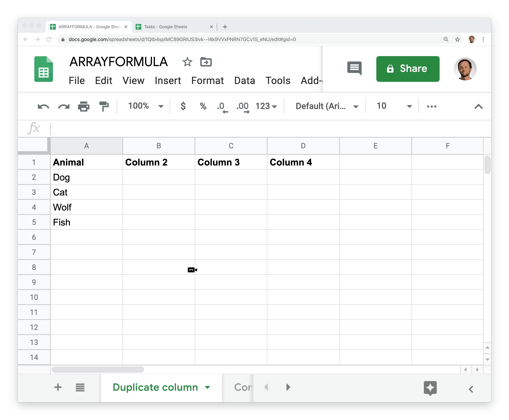
Task: Click the three-dot More toolbar button
Action: (x=432, y=107)
